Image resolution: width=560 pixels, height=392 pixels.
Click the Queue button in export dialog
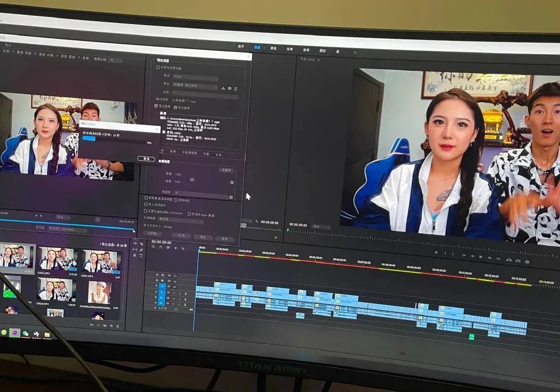pos(181,235)
